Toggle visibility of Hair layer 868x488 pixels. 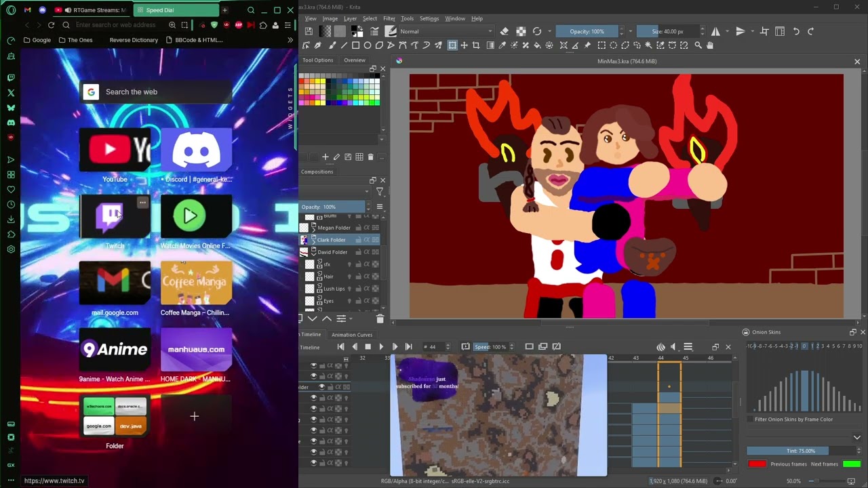pyautogui.click(x=349, y=277)
